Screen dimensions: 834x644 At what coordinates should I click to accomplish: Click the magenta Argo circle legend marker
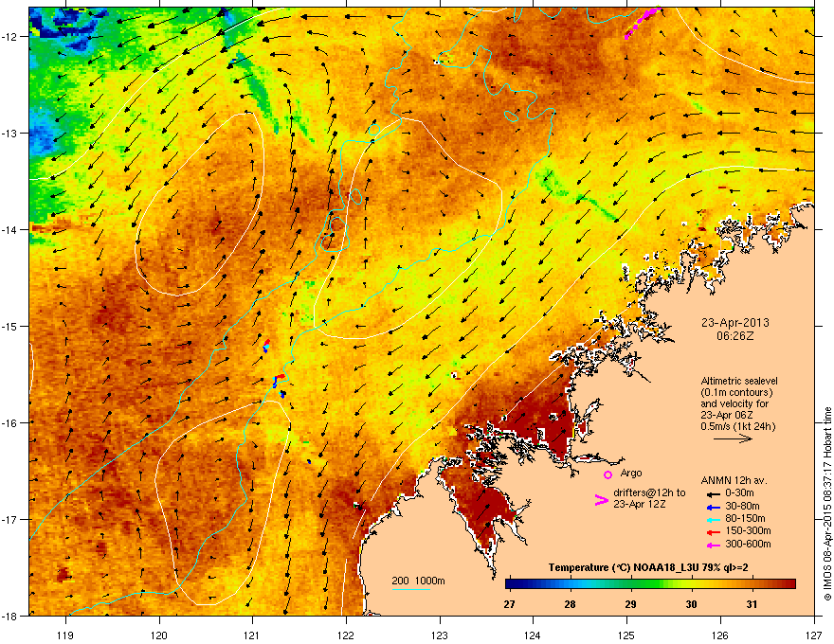607,474
